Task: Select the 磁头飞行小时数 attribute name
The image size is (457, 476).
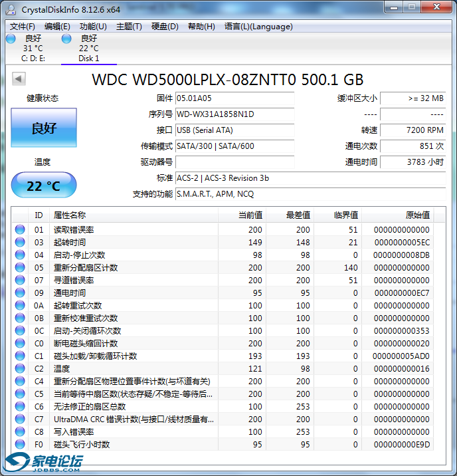Action: pyautogui.click(x=82, y=445)
